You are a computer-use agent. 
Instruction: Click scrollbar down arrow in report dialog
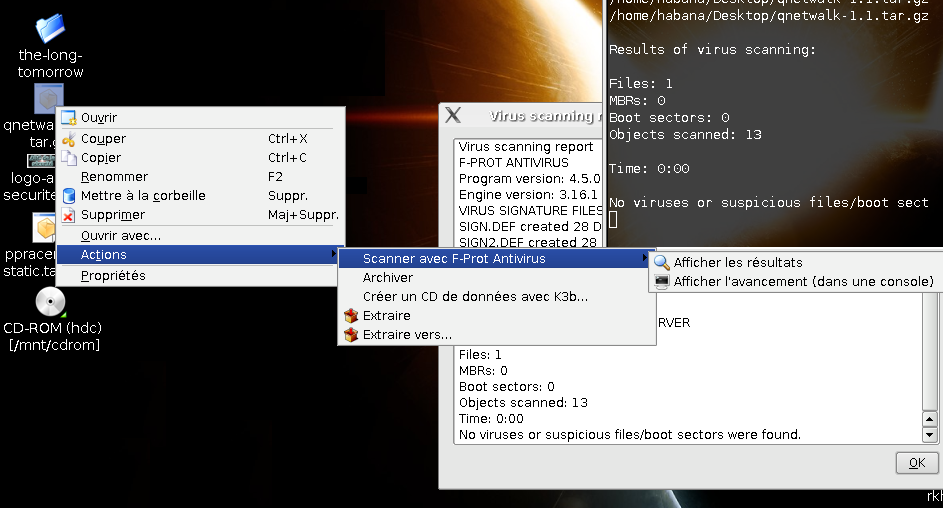[x=930, y=435]
